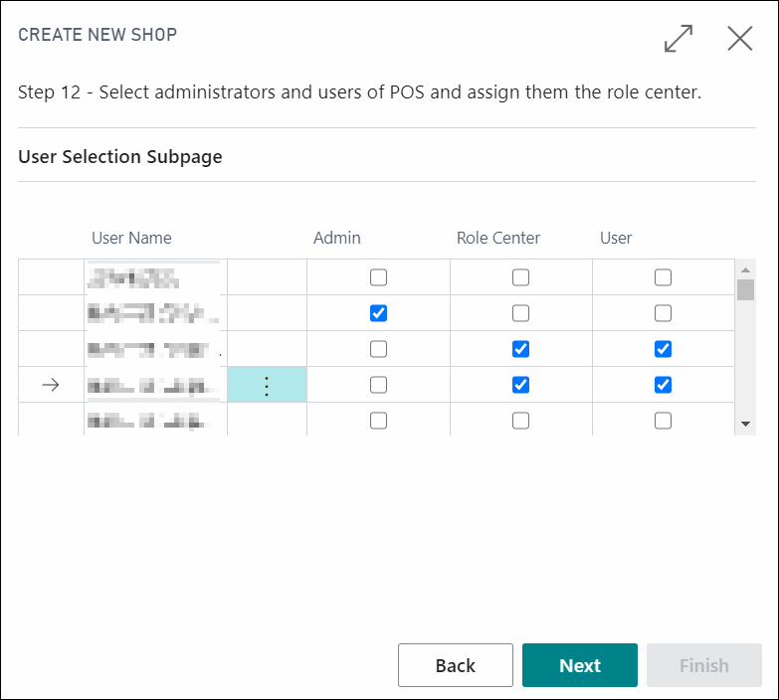Uncheck Role Center in the third row
The height and width of the screenshot is (700, 779).
point(520,349)
